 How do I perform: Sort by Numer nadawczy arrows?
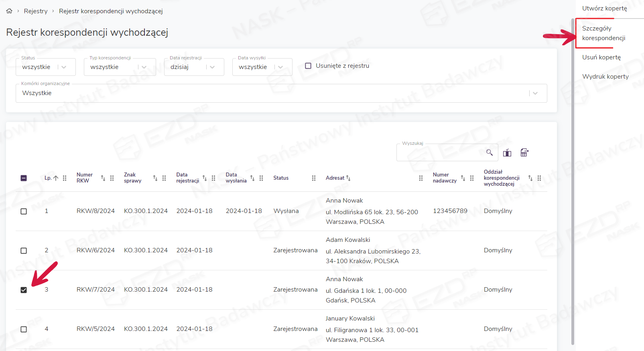463,178
